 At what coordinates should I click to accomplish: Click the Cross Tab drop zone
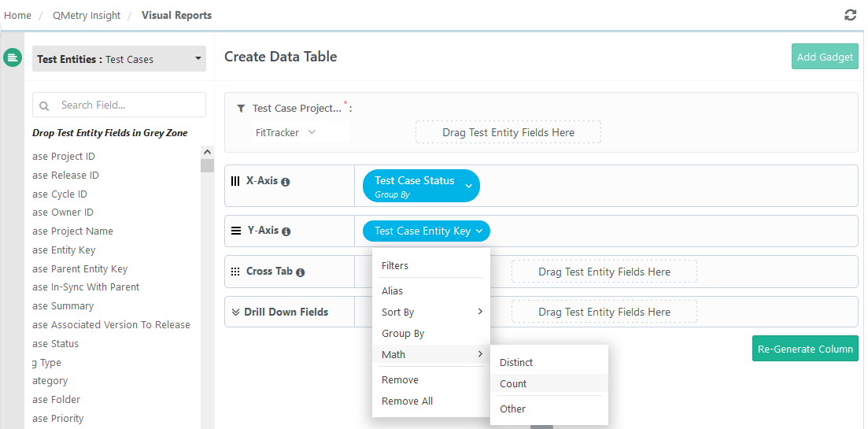coord(604,272)
